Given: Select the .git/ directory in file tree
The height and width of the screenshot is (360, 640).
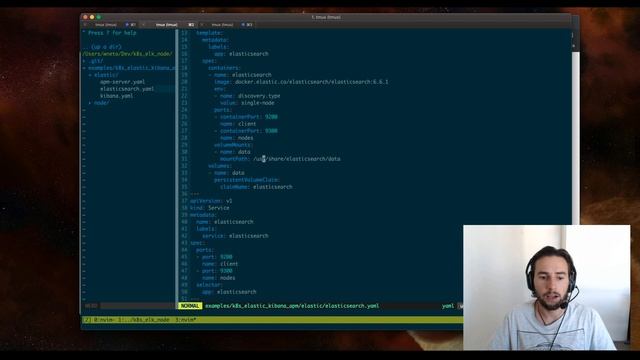Looking at the screenshot, I should [x=96, y=61].
